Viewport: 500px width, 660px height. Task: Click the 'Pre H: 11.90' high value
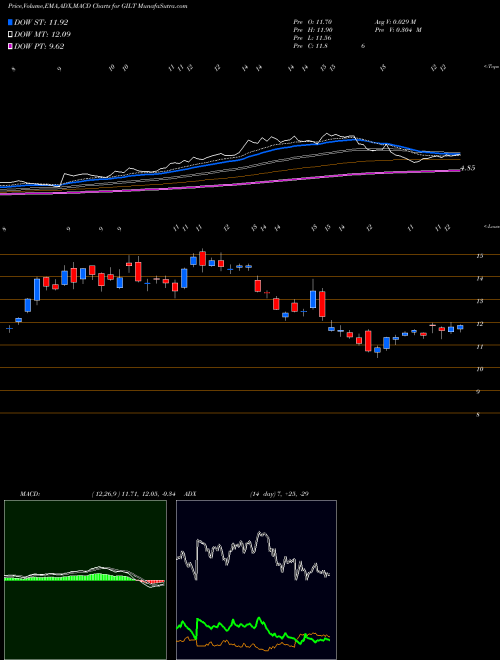[x=313, y=30]
